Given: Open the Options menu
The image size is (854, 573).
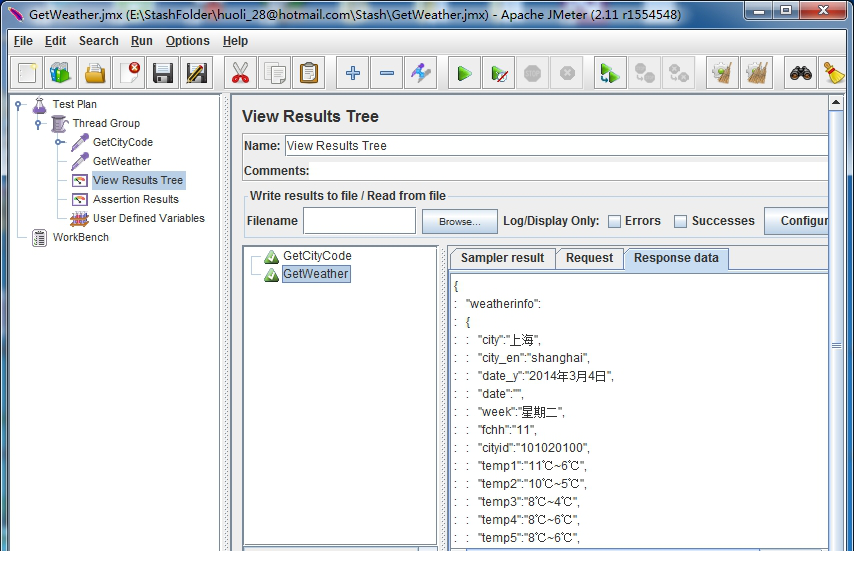Looking at the screenshot, I should click(x=187, y=41).
